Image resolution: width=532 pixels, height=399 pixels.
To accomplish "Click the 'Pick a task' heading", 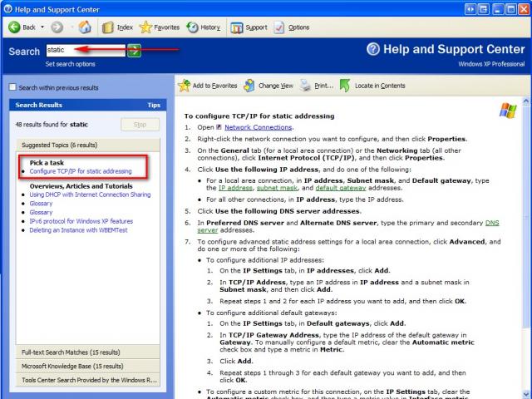I will click(x=47, y=163).
